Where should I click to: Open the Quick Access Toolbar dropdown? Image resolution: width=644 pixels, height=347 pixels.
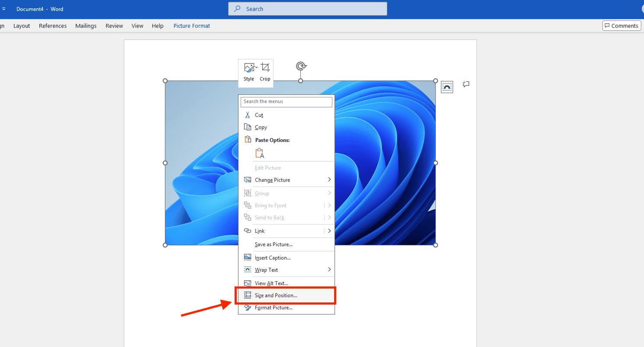(3, 9)
